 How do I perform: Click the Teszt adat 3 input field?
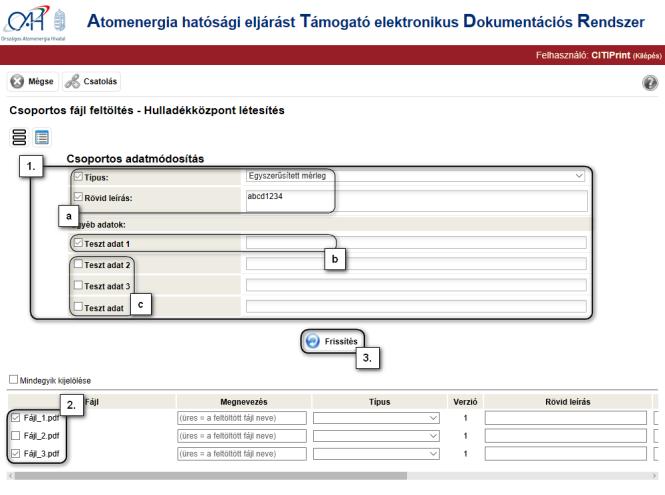pyautogui.click(x=416, y=285)
